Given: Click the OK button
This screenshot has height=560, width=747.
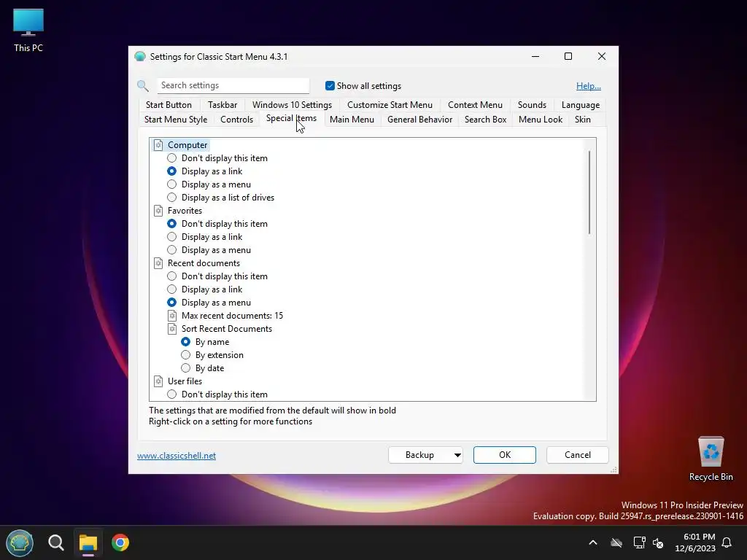Looking at the screenshot, I should tap(505, 455).
